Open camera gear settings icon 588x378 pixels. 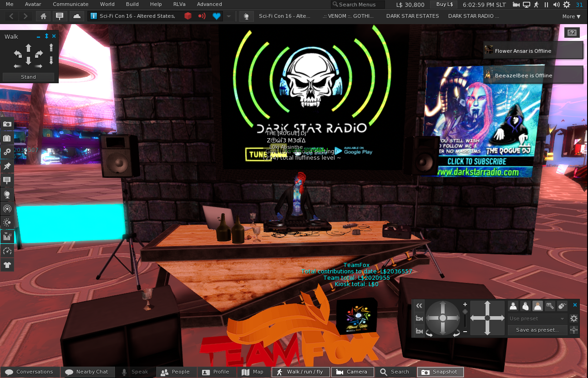point(574,318)
